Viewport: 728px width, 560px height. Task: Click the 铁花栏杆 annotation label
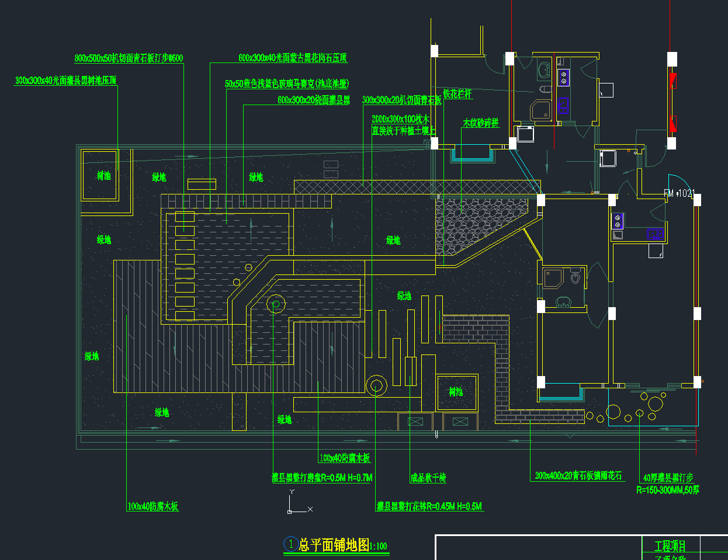(x=457, y=93)
